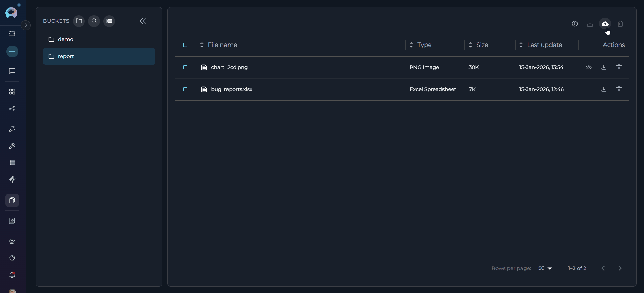This screenshot has width=644, height=293.
Task: Click the create new bucket icon
Action: (x=79, y=21)
